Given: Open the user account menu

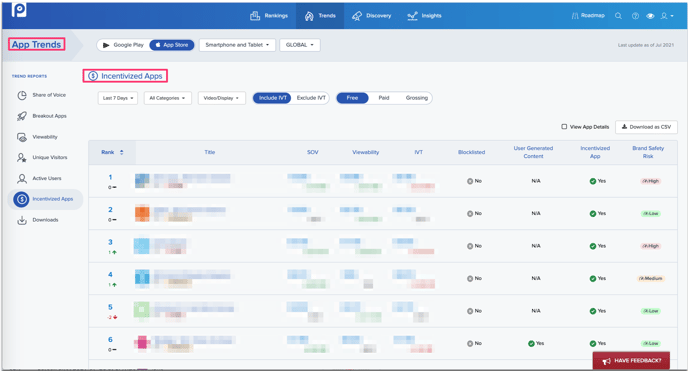Looking at the screenshot, I should [667, 16].
